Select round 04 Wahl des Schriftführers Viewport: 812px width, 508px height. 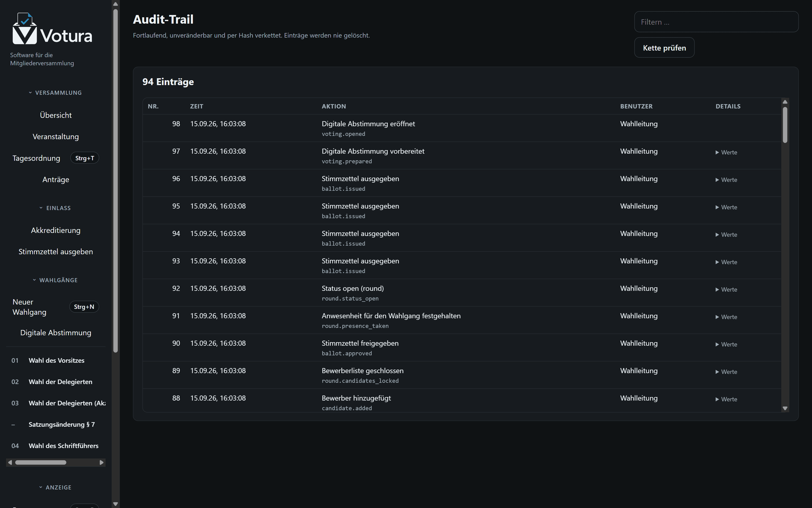[x=56, y=446]
